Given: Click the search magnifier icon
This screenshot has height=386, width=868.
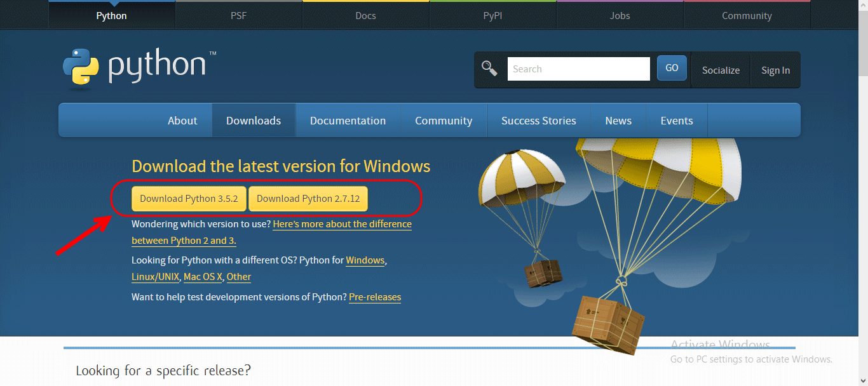Looking at the screenshot, I should tap(489, 68).
